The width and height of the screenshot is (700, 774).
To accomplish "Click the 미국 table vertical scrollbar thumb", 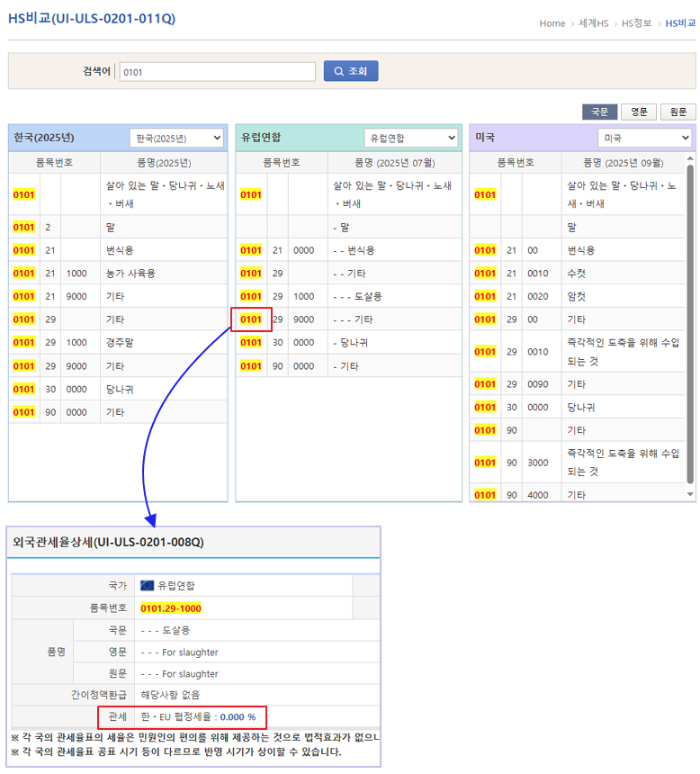I will [x=690, y=324].
